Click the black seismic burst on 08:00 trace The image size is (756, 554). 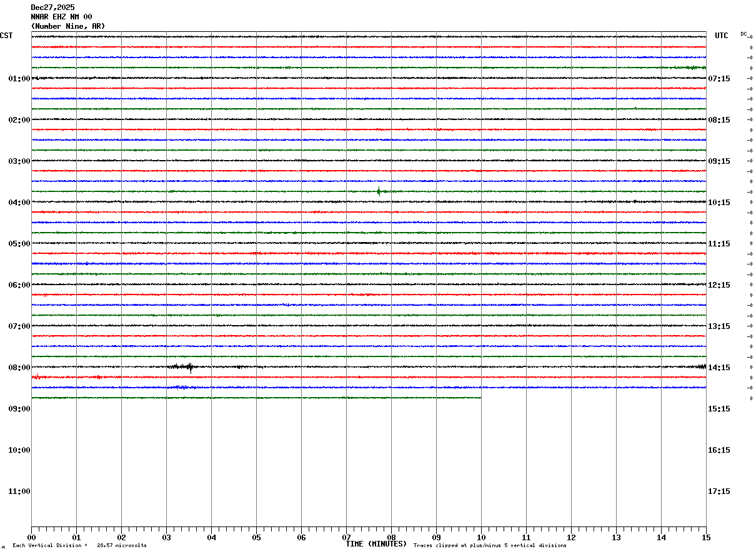(183, 367)
